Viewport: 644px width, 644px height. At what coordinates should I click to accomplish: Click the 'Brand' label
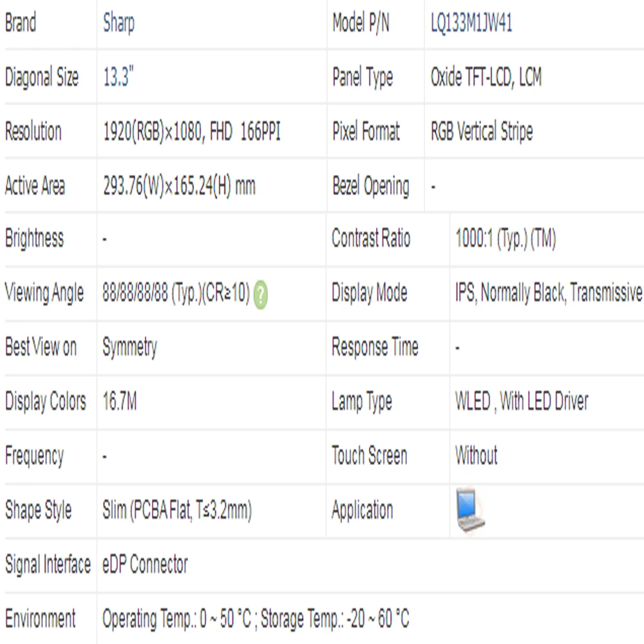pyautogui.click(x=21, y=23)
